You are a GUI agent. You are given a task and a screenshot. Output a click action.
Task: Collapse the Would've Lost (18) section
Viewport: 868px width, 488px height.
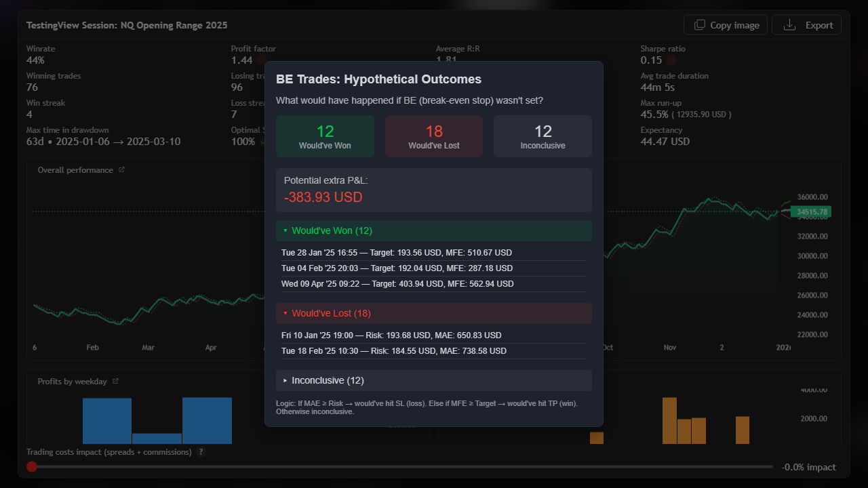(x=434, y=313)
